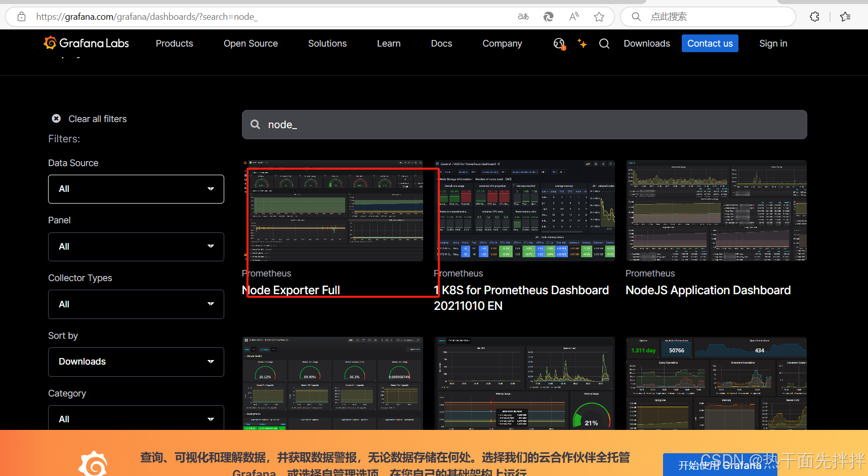Viewport: 868px width, 476px height.
Task: Open the Company menu
Action: tap(502, 44)
